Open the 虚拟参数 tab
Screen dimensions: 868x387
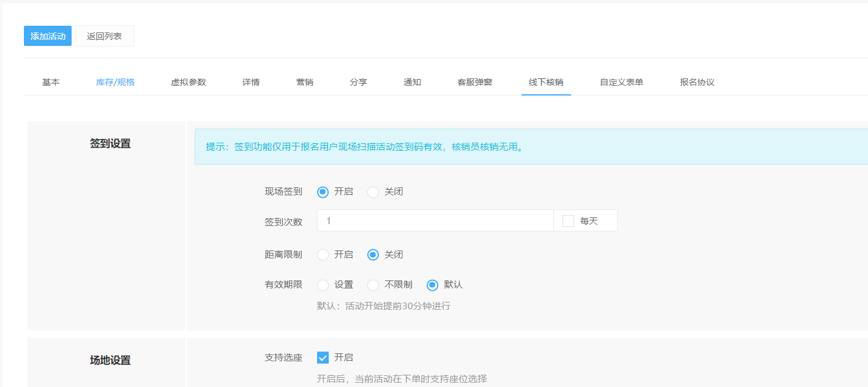pos(189,82)
